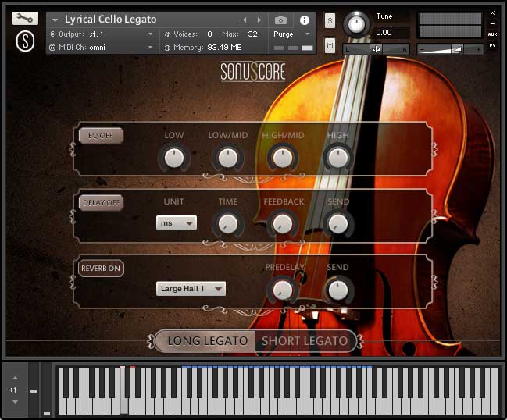Minimize the instrument header view
The image size is (507, 420).
[492, 23]
